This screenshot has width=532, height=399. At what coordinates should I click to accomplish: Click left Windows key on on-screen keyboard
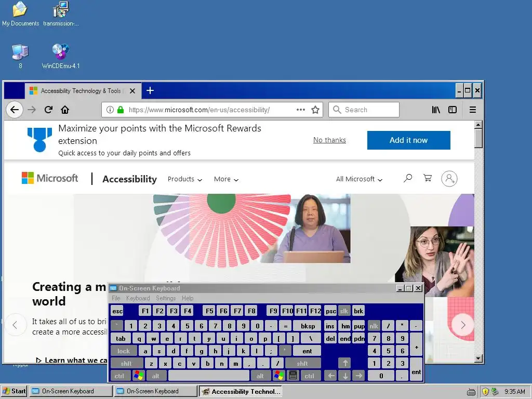point(139,376)
